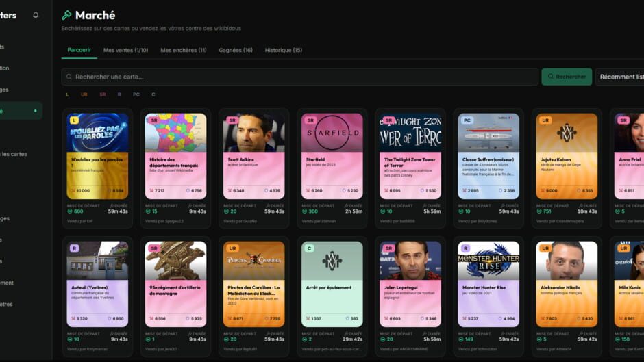The height and width of the screenshot is (362, 644).
Task: Click the '2h 59m' duration under Starfield
Action: click(x=354, y=211)
